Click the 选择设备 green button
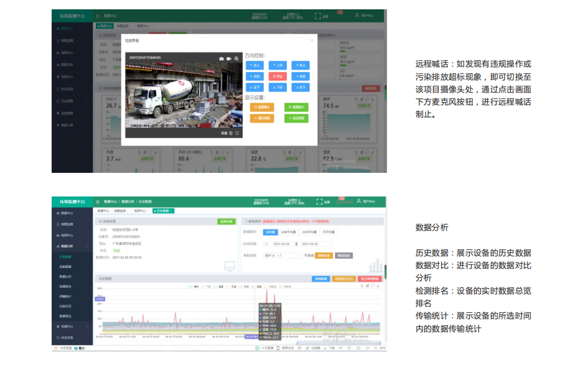The height and width of the screenshot is (365, 588). (x=226, y=221)
